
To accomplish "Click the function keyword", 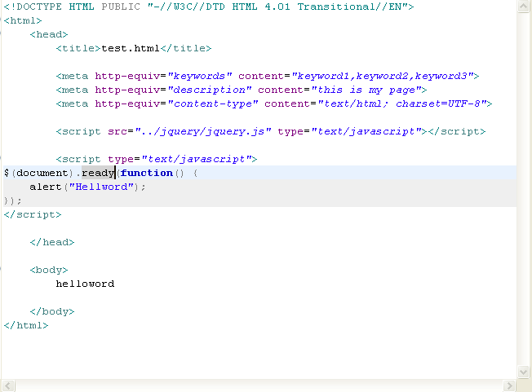I will [147, 173].
